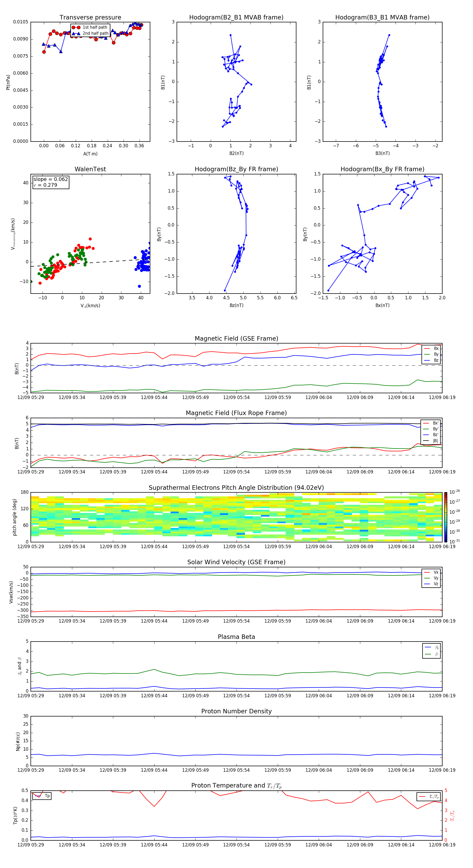Click the "Tp(10^6K)" y-axis label

click(15, 815)
